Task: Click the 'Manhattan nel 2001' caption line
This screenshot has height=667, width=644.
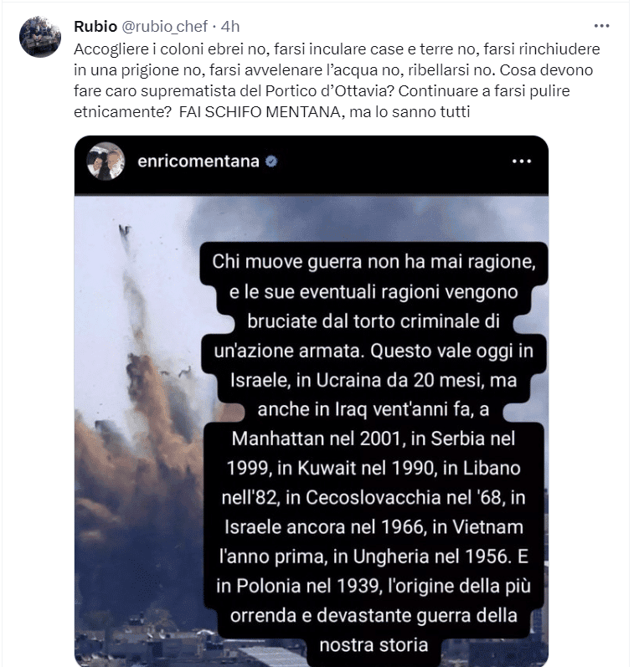Action: click(x=374, y=439)
